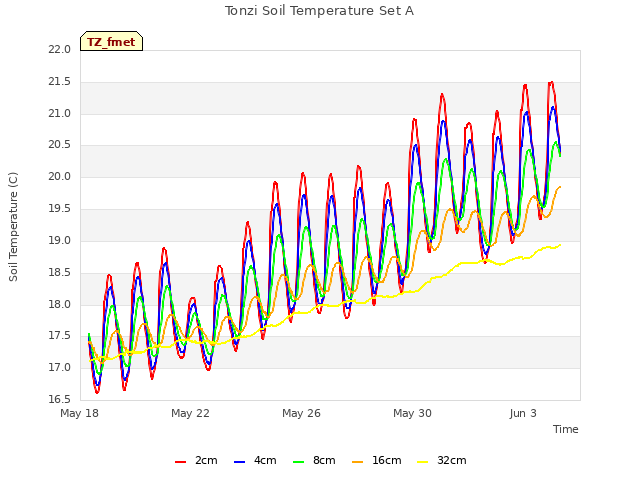This screenshot has height=480, width=640.
Task: Click the 22.0 y-axis tick label
Action: tap(60, 50)
